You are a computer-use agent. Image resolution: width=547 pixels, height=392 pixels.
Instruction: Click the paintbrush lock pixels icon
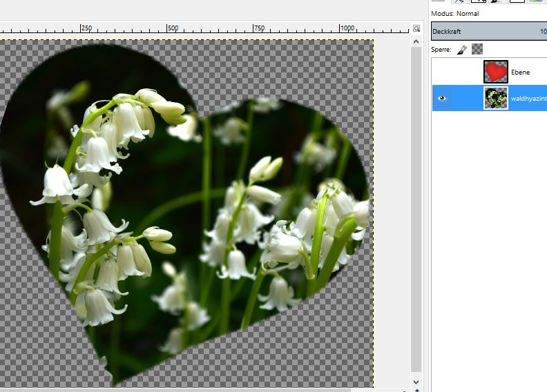click(x=462, y=50)
